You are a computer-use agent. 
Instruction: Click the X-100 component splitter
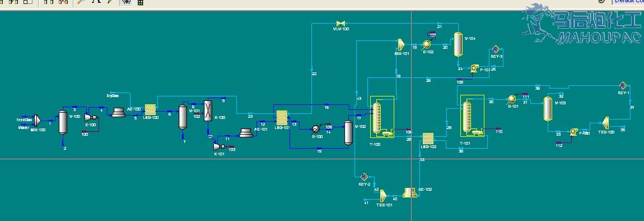[208, 110]
